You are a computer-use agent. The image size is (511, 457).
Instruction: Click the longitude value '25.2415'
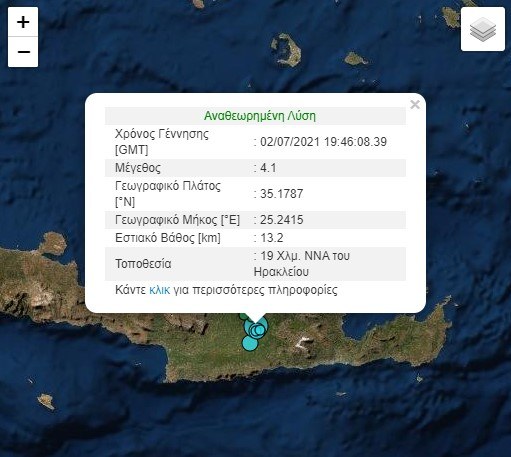(281, 220)
